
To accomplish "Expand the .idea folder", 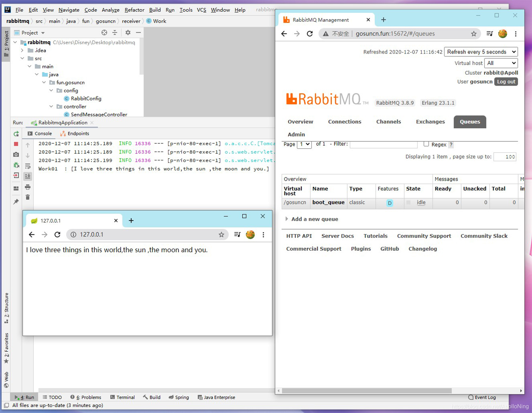I will (x=22, y=50).
